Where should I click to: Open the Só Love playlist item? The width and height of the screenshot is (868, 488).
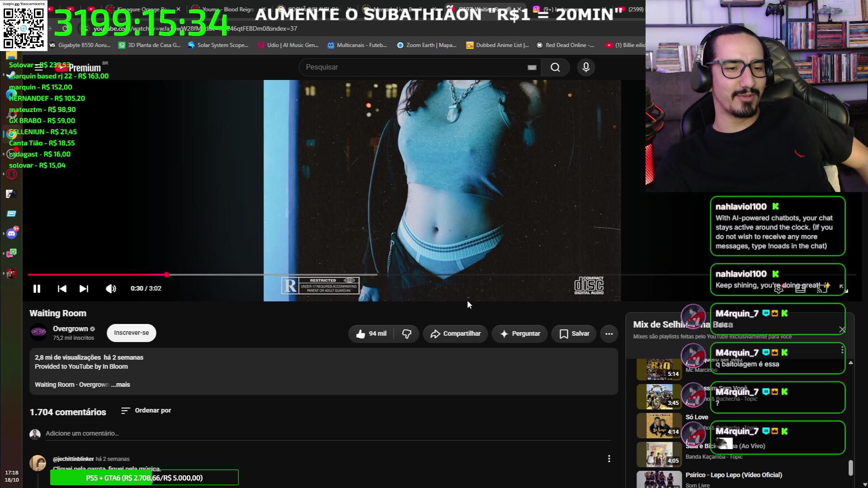click(697, 417)
